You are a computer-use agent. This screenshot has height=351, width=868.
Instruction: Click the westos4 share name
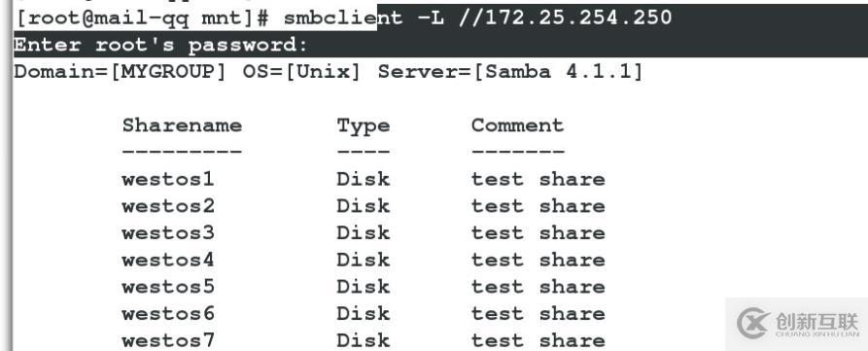(168, 260)
